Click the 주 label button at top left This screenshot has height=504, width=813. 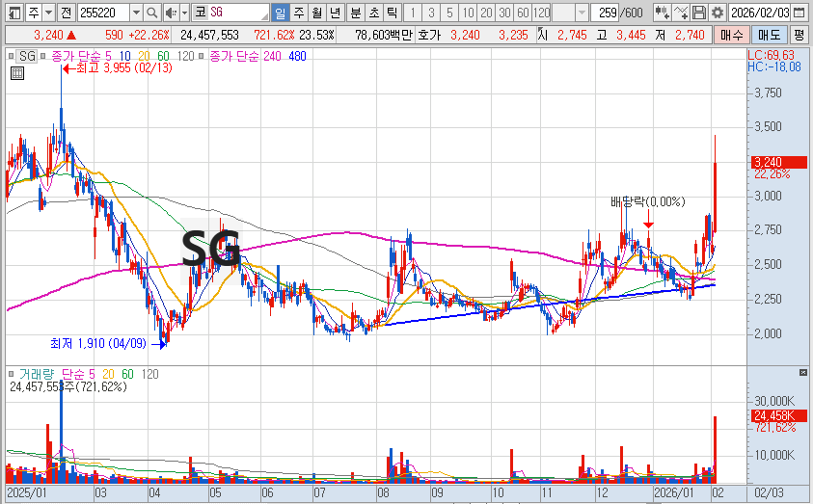coord(33,13)
